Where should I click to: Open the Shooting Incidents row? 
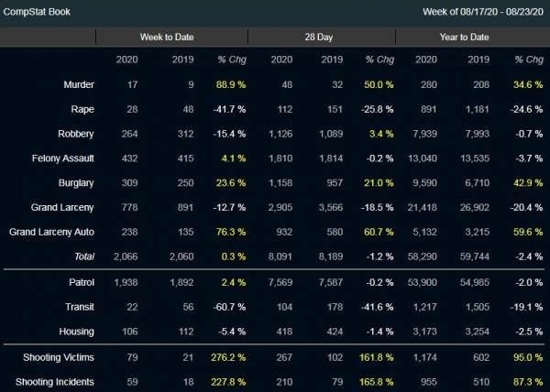click(53, 381)
